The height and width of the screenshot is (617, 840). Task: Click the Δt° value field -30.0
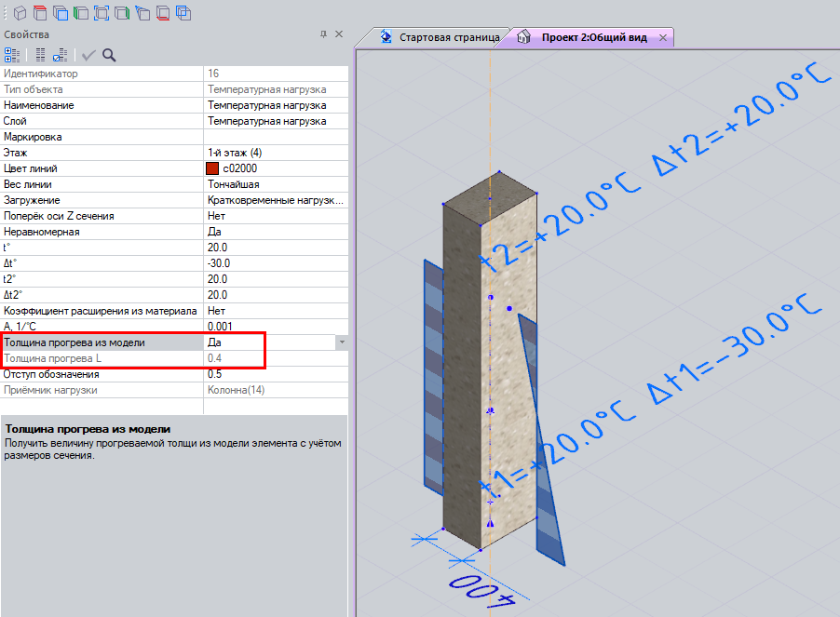pos(276,263)
